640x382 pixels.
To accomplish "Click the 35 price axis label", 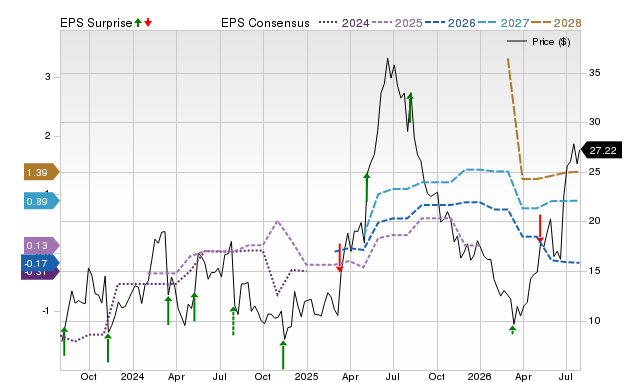I will tap(594, 73).
